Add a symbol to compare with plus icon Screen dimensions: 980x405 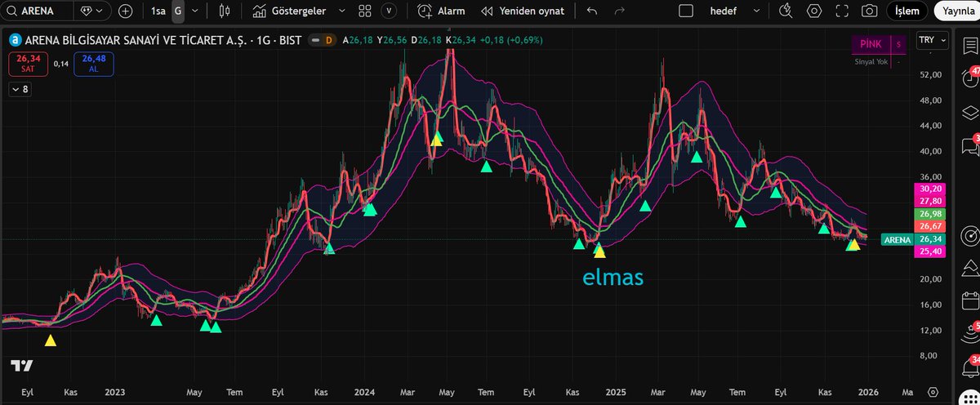pyautogui.click(x=125, y=11)
